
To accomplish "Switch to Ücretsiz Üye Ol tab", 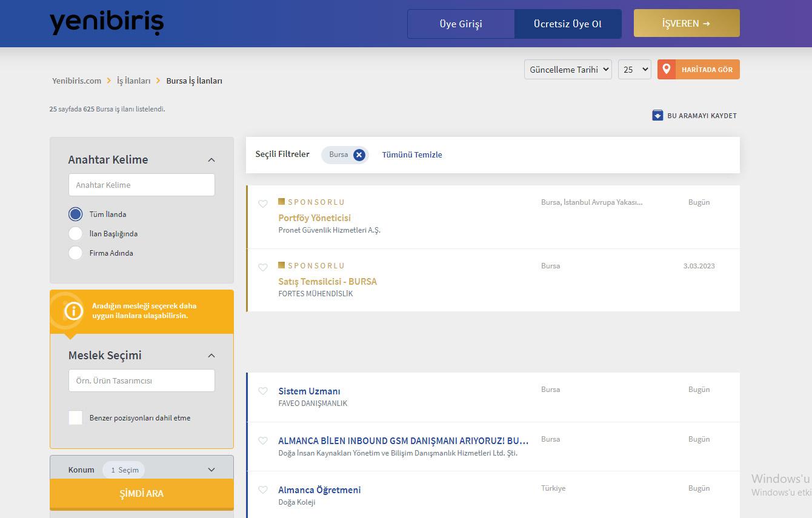I will coord(567,24).
